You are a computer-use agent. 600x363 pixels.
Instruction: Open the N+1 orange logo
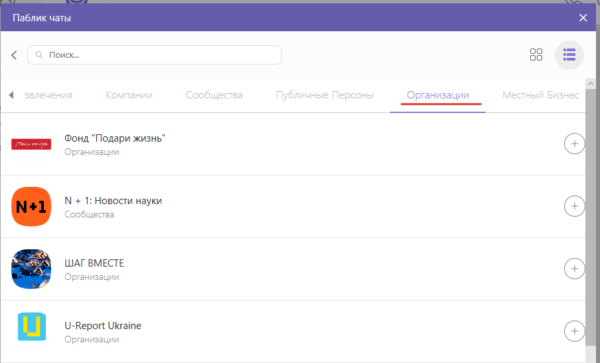(x=31, y=207)
